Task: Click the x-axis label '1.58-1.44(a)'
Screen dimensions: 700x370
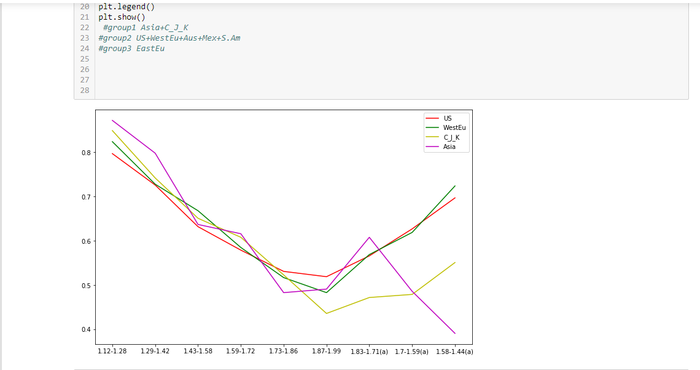Action: pyautogui.click(x=454, y=352)
